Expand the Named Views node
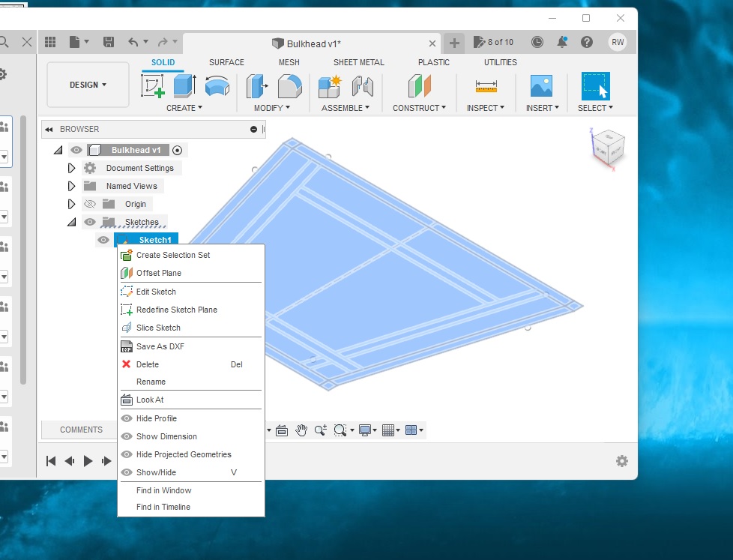Viewport: 733px width, 560px height. [72, 186]
